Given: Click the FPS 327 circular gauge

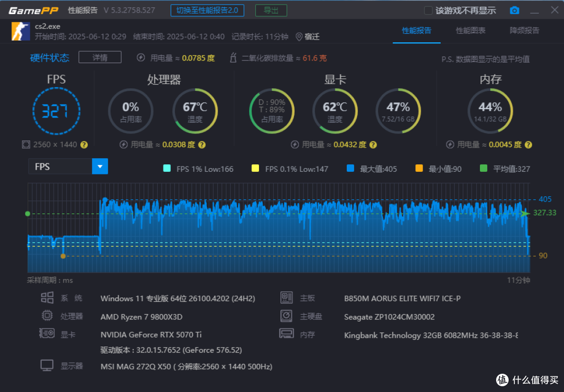Looking at the screenshot, I should [56, 111].
